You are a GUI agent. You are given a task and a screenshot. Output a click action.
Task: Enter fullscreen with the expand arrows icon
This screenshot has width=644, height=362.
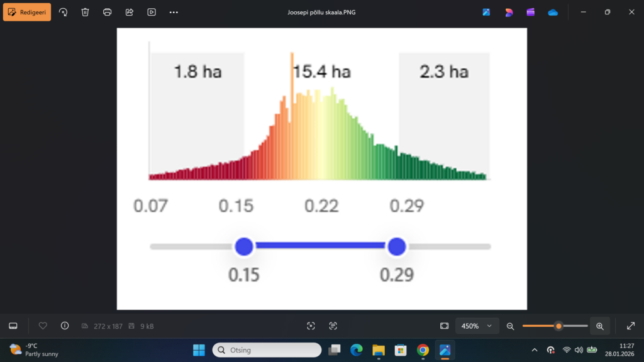(631, 326)
